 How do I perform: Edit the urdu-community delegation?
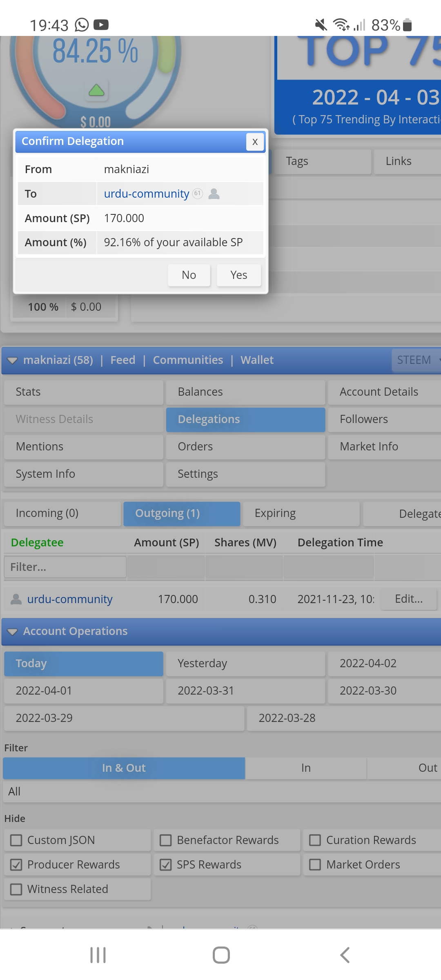pos(409,599)
